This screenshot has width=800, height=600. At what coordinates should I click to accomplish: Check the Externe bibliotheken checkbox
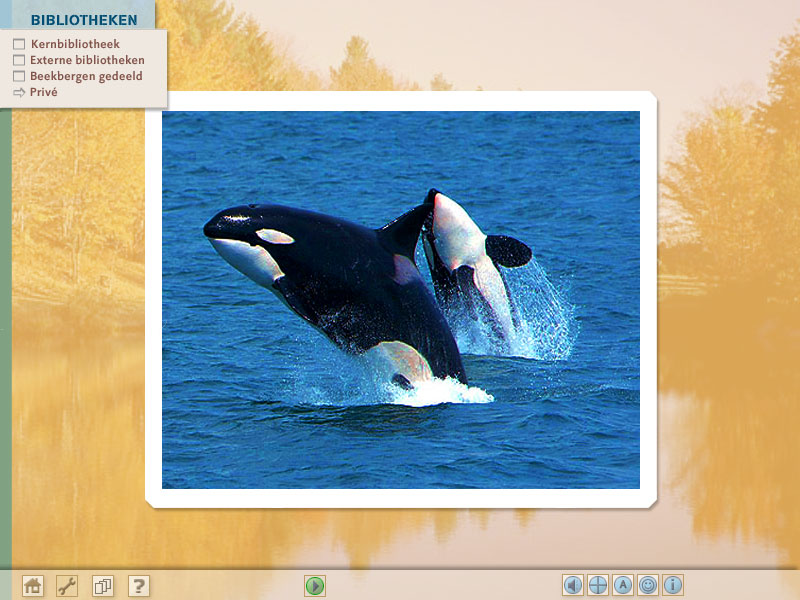[x=19, y=60]
